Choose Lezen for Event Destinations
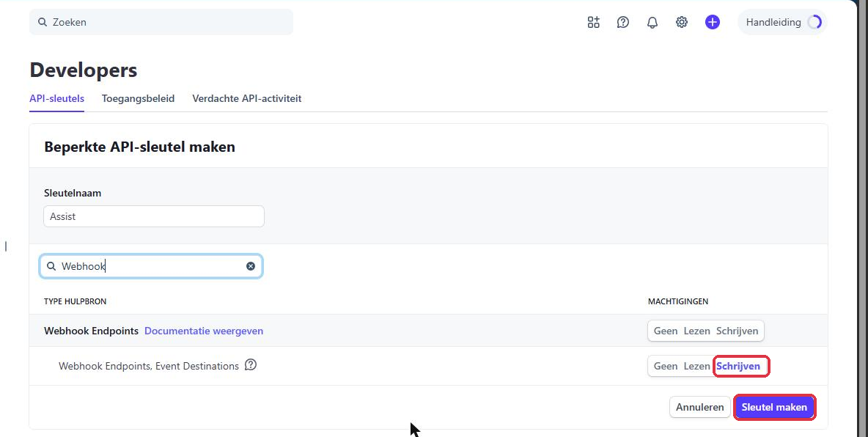Image resolution: width=868 pixels, height=437 pixels. coord(697,366)
